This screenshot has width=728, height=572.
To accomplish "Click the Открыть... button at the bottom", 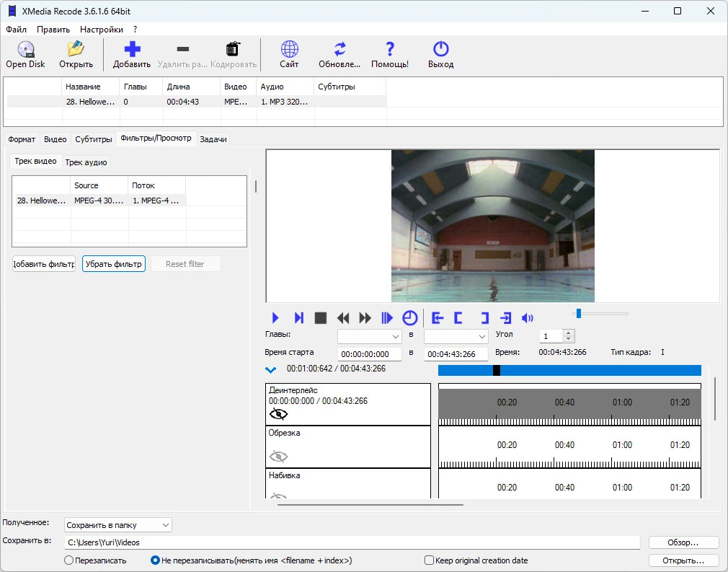I will (683, 560).
